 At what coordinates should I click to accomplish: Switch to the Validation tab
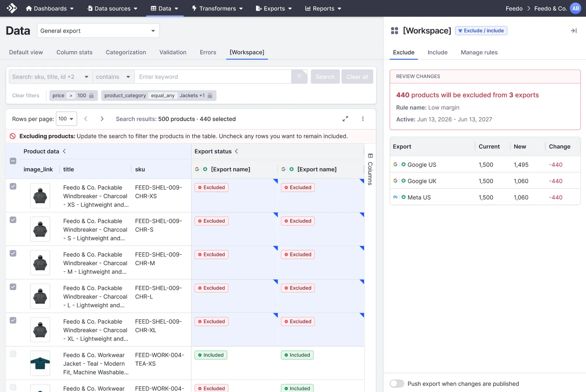173,52
